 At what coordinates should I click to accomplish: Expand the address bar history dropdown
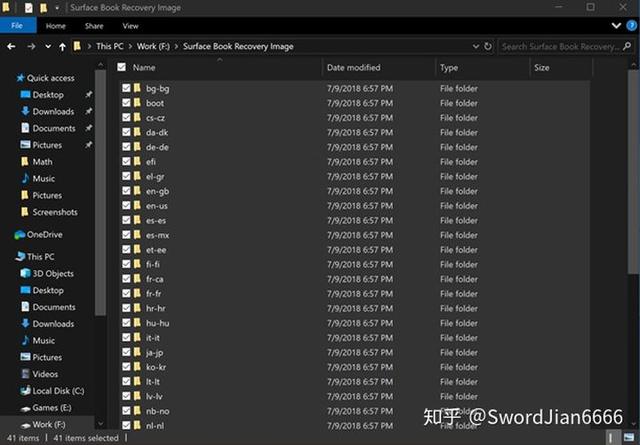point(476,47)
